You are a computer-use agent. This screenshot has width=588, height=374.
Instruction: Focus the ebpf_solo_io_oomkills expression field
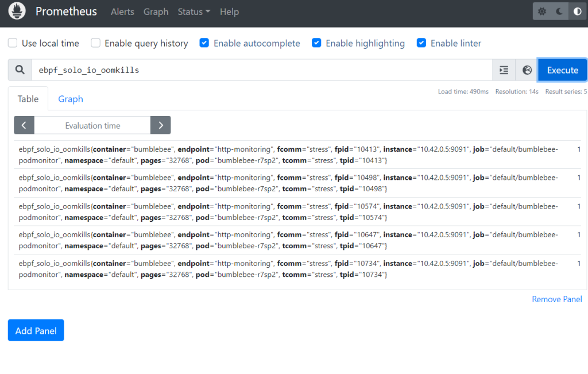pos(262,70)
